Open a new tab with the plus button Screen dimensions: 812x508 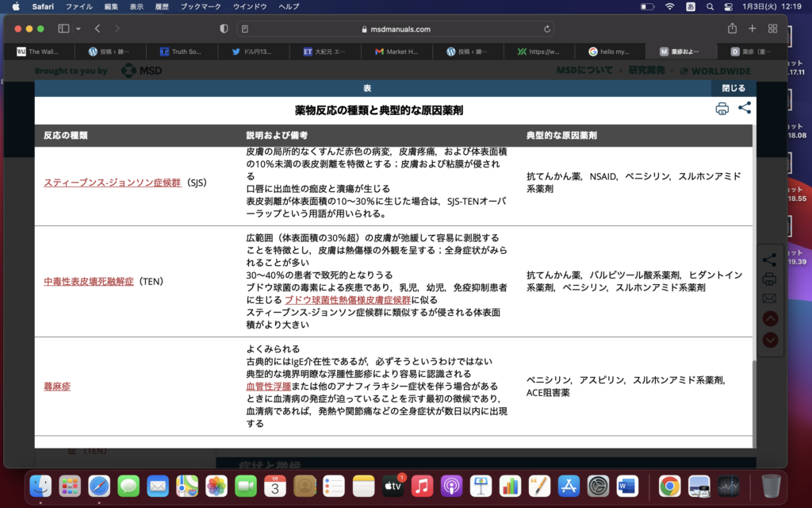pyautogui.click(x=752, y=29)
